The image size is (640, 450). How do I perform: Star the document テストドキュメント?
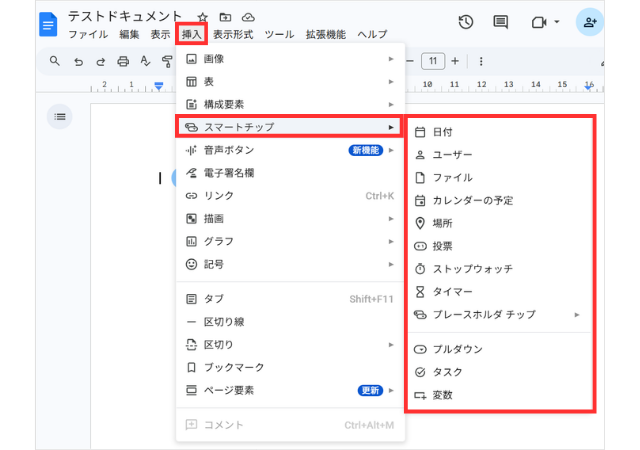click(x=202, y=17)
